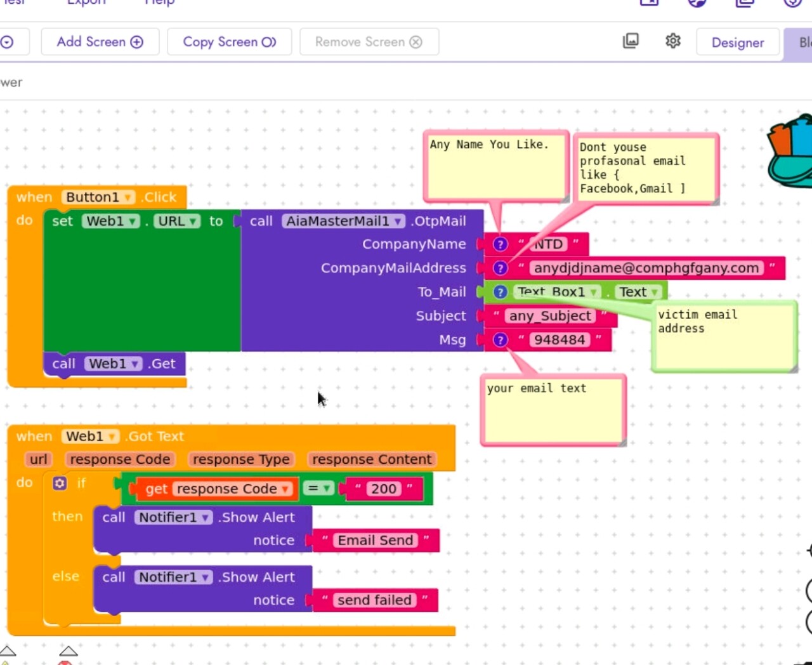812x665 pixels.
Task: Click the comment icon on the Msg text block
Action: click(x=500, y=340)
